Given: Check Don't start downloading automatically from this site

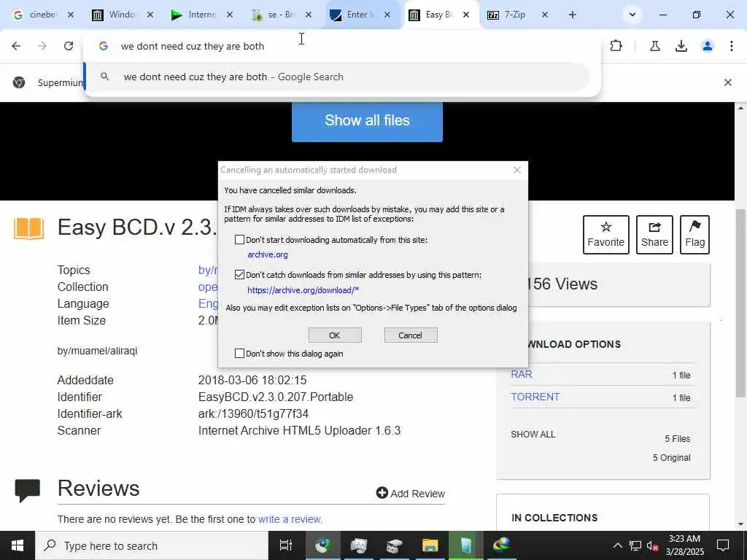Looking at the screenshot, I should coord(239,239).
